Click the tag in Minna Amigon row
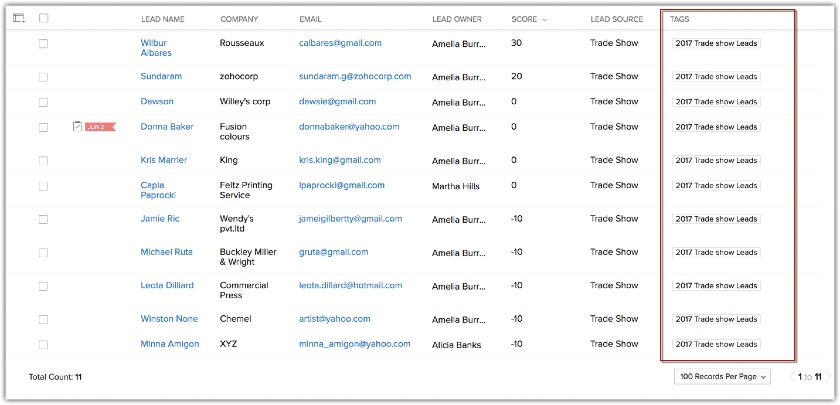The width and height of the screenshot is (840, 405). click(716, 344)
